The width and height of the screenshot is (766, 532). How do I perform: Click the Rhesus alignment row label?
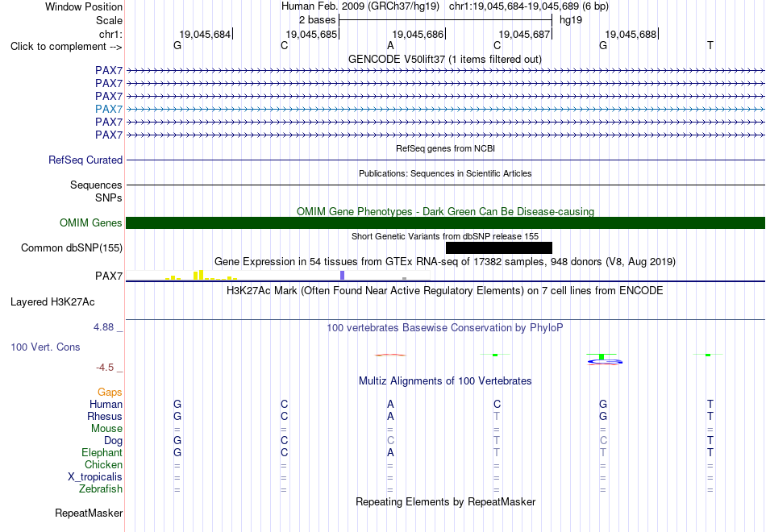tap(105, 416)
